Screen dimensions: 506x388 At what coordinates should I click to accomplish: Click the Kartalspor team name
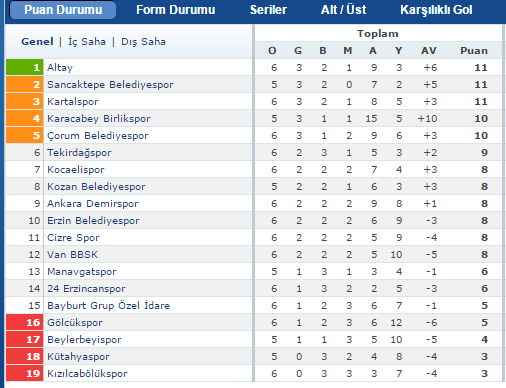[x=73, y=102]
